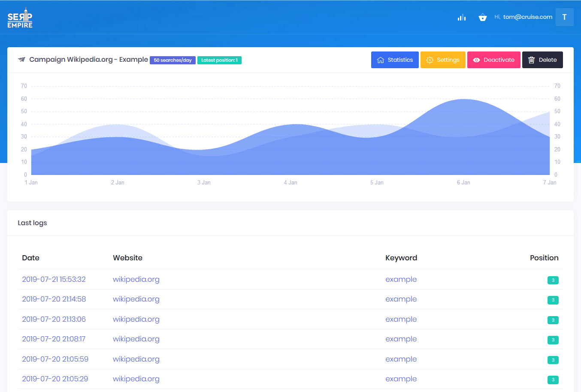Click the Latest position badge
This screenshot has width=581, height=392.
pos(219,60)
